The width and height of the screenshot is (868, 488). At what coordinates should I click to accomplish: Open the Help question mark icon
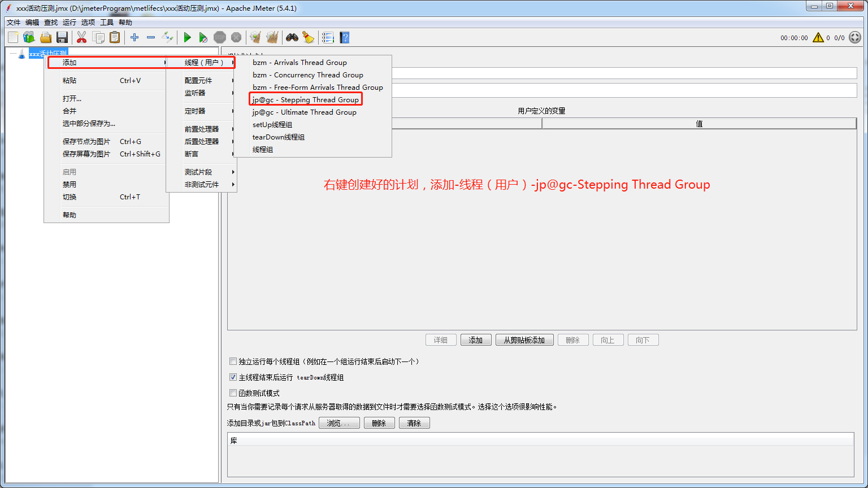click(344, 37)
